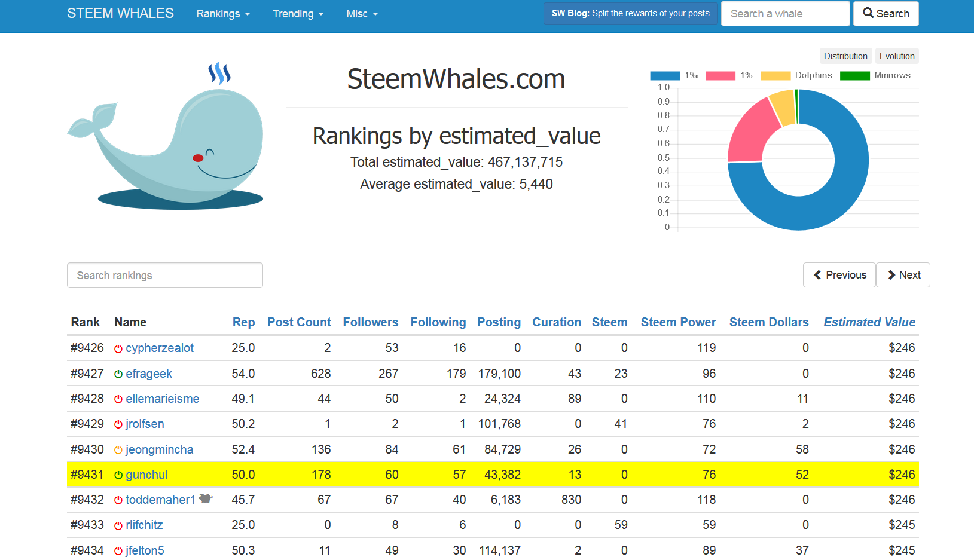Sort table by Rep column
The width and height of the screenshot is (974, 560).
[x=243, y=322]
